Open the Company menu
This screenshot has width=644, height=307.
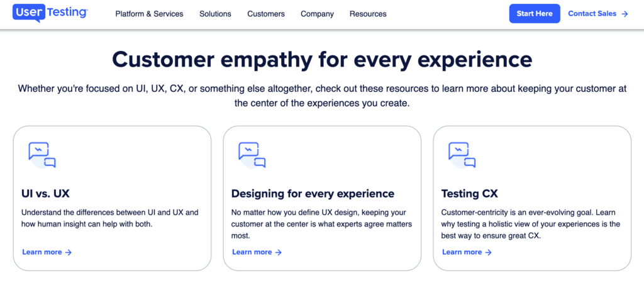pyautogui.click(x=317, y=14)
